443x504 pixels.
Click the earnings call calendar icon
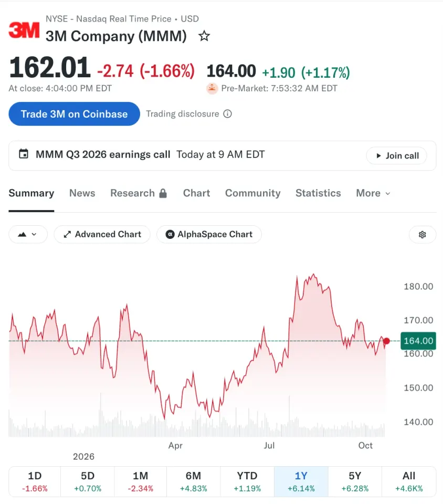click(24, 154)
